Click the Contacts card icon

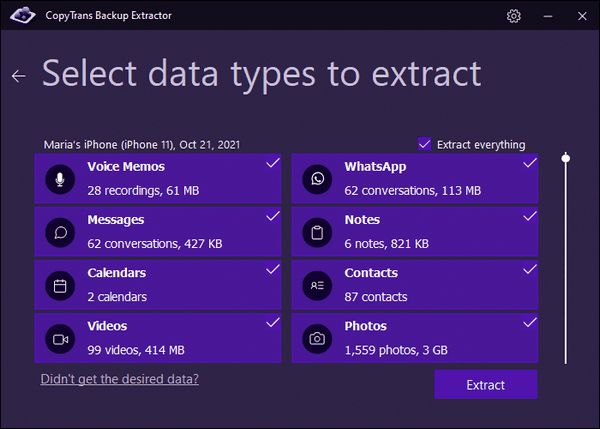pyautogui.click(x=317, y=285)
